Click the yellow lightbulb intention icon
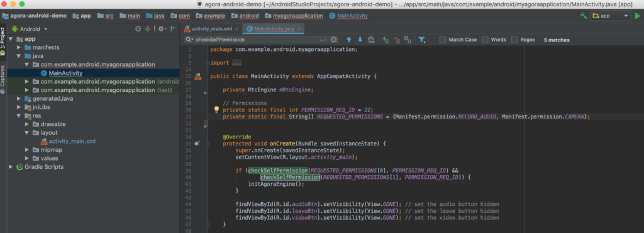 (216, 110)
